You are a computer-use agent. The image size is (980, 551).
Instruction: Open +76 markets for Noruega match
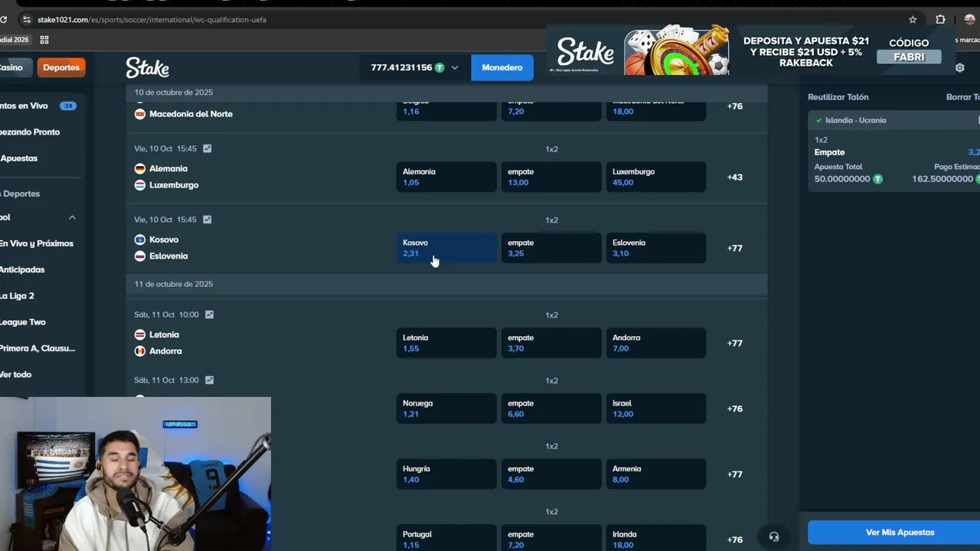tap(735, 409)
